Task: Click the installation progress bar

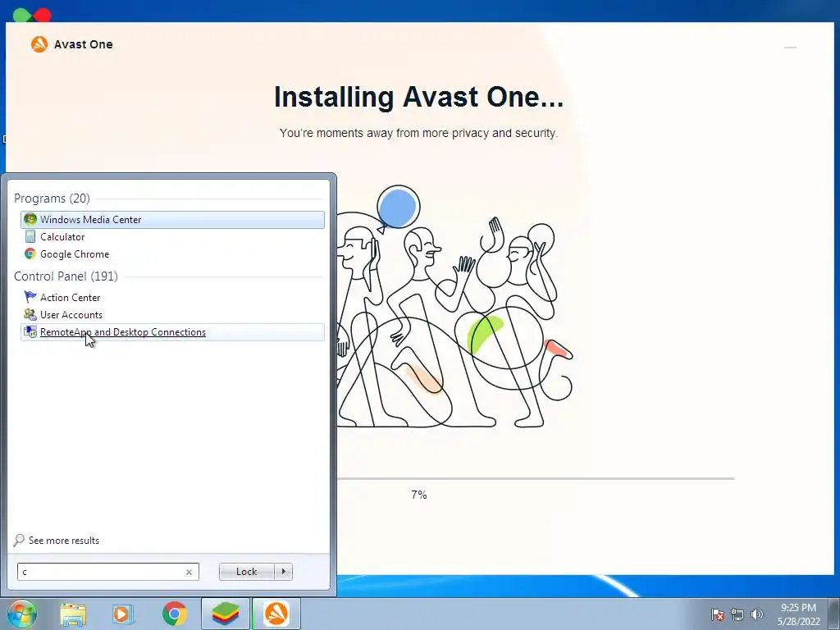Action: (x=536, y=478)
